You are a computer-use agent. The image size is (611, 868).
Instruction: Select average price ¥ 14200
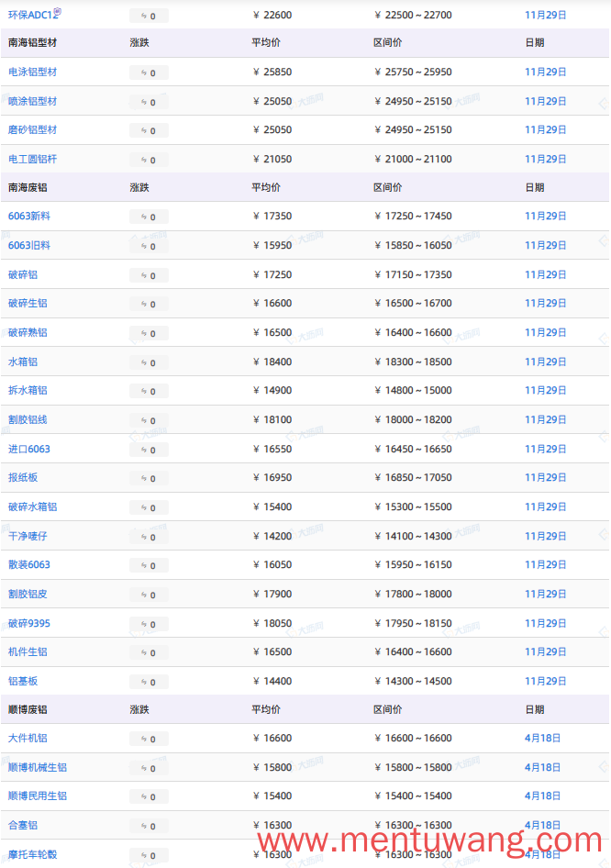pos(272,537)
